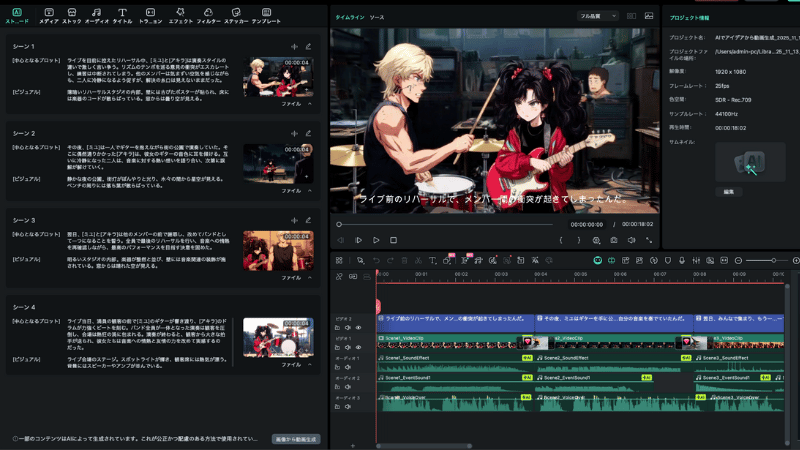Open the エフェクト (Effects) panel

(x=181, y=15)
